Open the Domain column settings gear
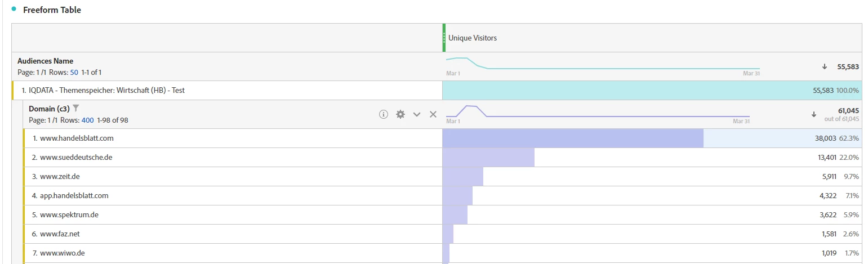The width and height of the screenshot is (868, 264). (x=400, y=114)
